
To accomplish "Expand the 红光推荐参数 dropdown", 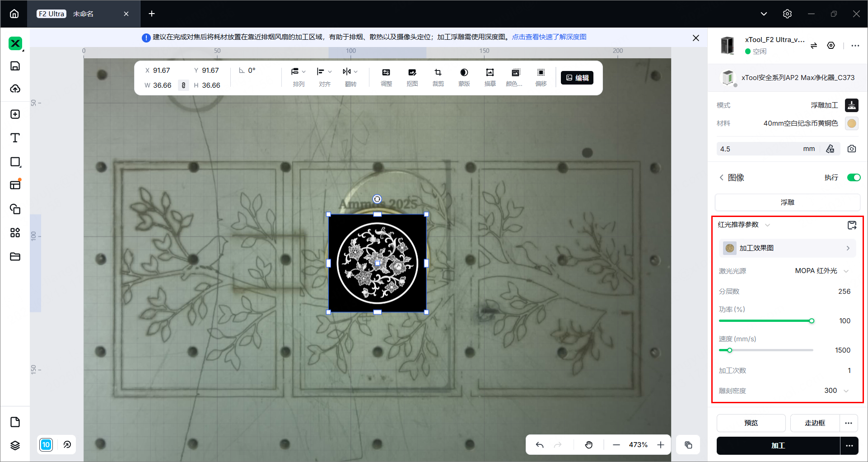I will pos(744,225).
